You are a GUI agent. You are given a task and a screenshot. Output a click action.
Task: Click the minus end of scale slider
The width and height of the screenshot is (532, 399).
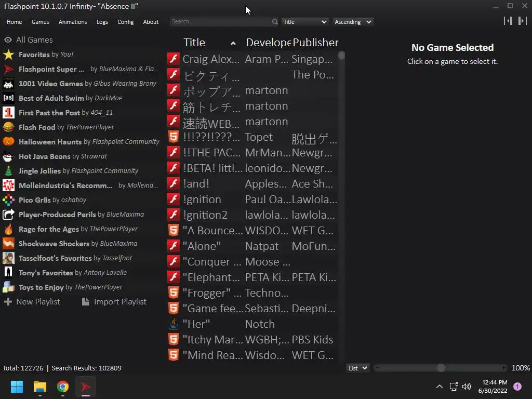pos(378,368)
